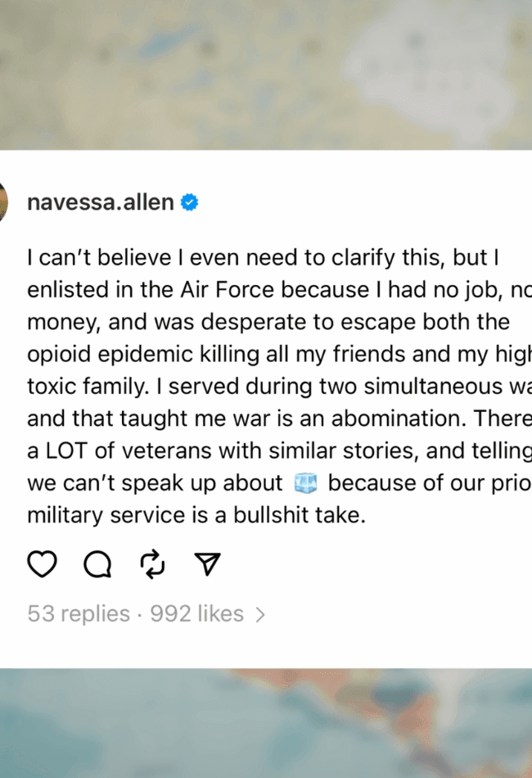Like the post with the heart icon
The width and height of the screenshot is (532, 778).
[43, 563]
